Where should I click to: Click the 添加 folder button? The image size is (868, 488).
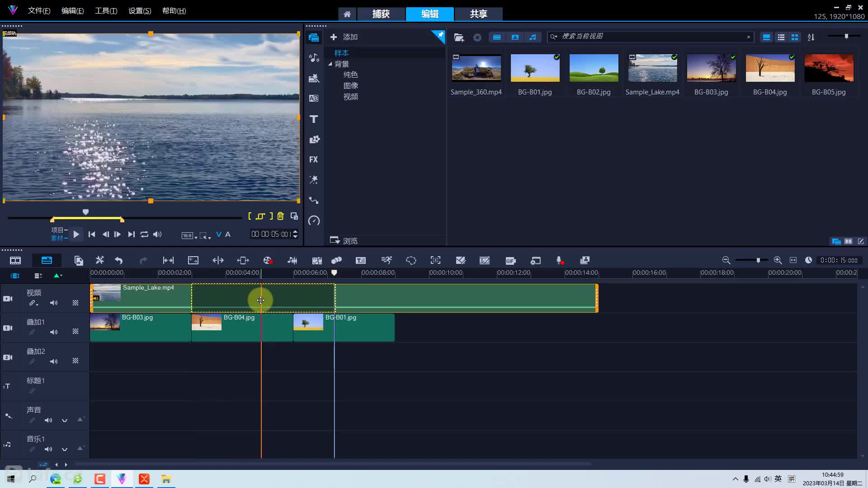pos(344,37)
